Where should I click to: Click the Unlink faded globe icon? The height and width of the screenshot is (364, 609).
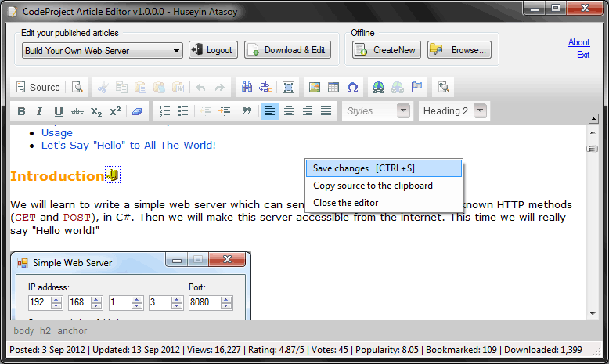click(398, 87)
